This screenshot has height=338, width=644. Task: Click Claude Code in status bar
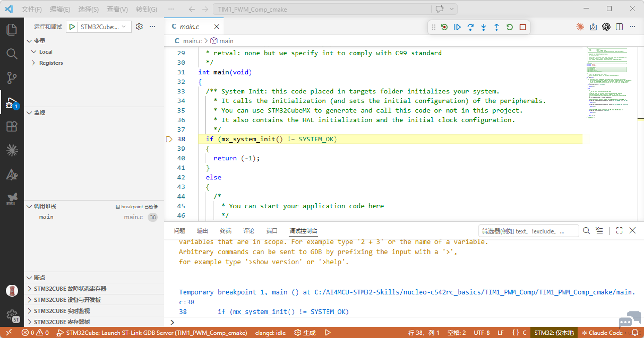(x=602, y=333)
